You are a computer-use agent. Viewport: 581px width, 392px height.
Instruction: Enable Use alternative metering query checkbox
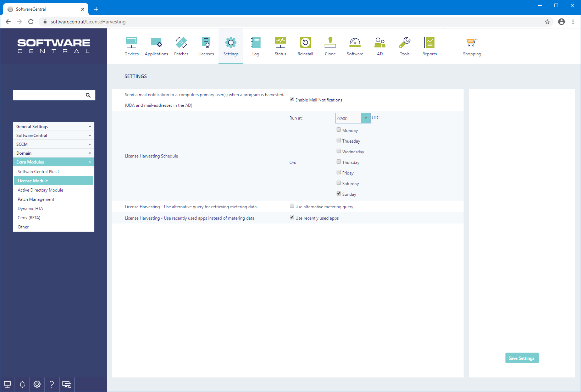[x=292, y=206]
